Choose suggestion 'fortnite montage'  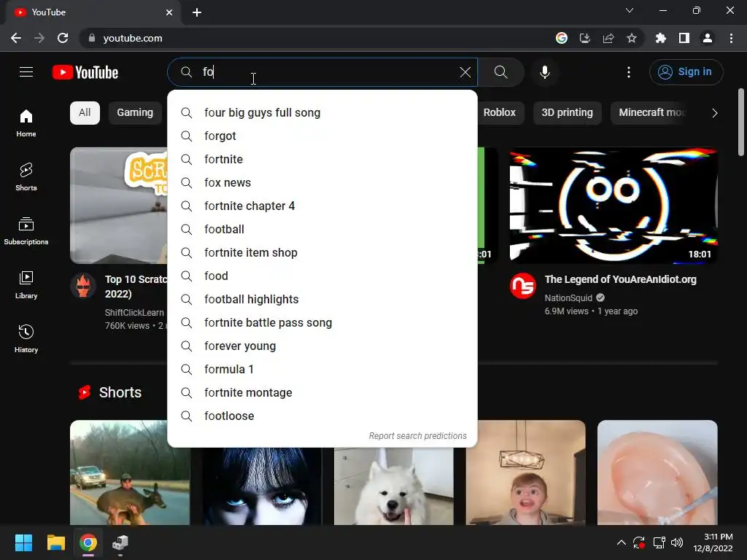tap(322, 393)
